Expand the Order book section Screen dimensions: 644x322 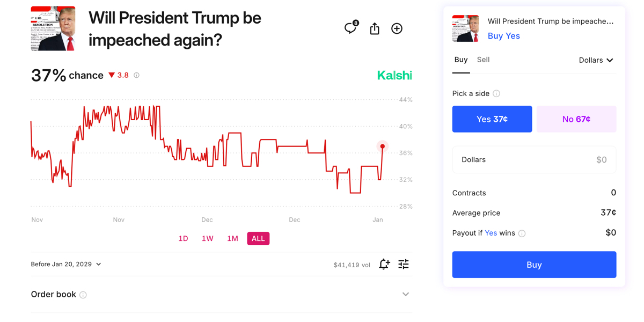406,294
